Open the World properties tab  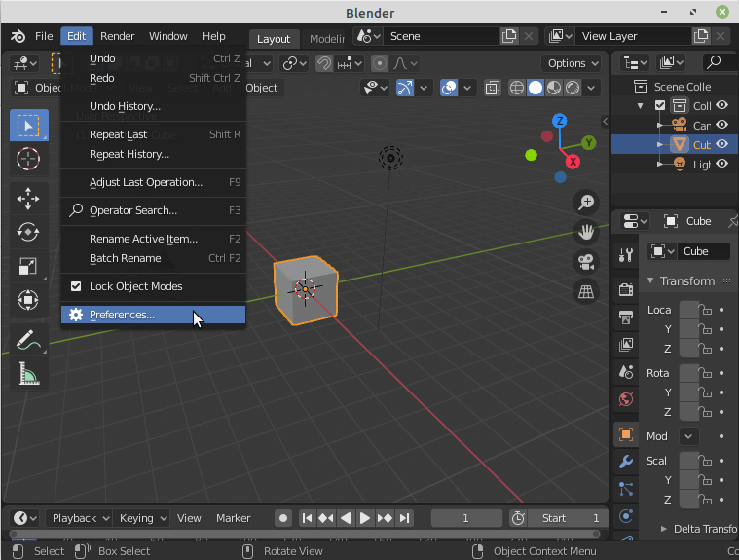[x=626, y=399]
